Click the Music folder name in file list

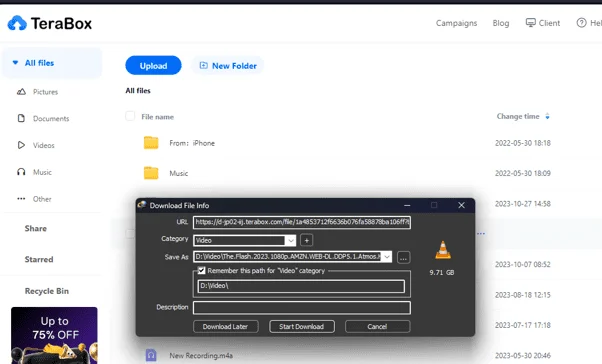point(179,174)
